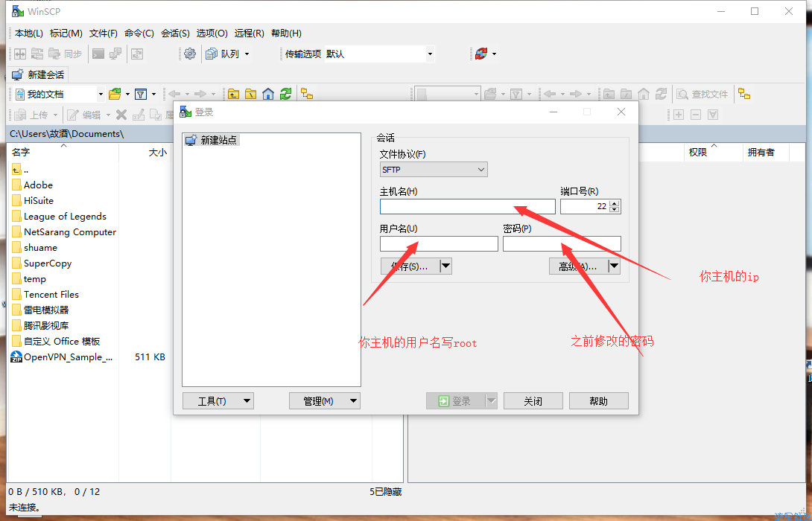Go to local parent directory icon
The width and height of the screenshot is (812, 521).
(x=234, y=95)
